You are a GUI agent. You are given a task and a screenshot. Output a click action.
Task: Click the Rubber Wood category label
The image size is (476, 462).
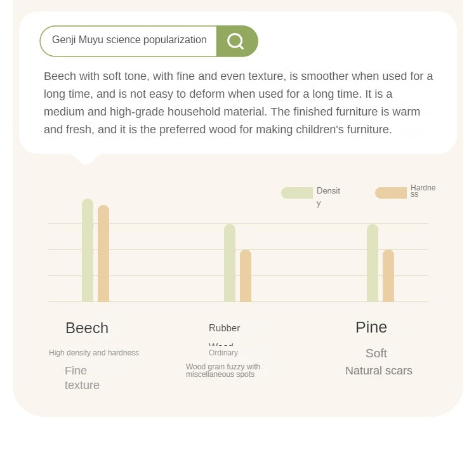[224, 329]
